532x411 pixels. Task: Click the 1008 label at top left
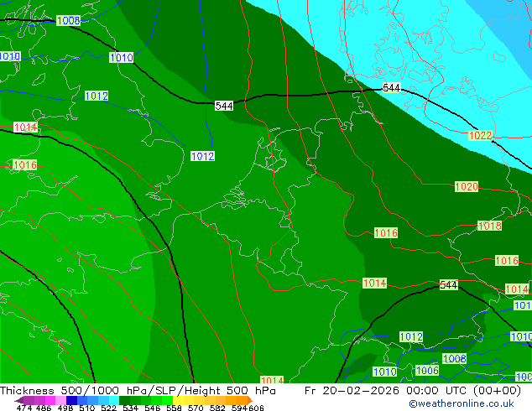click(x=69, y=21)
